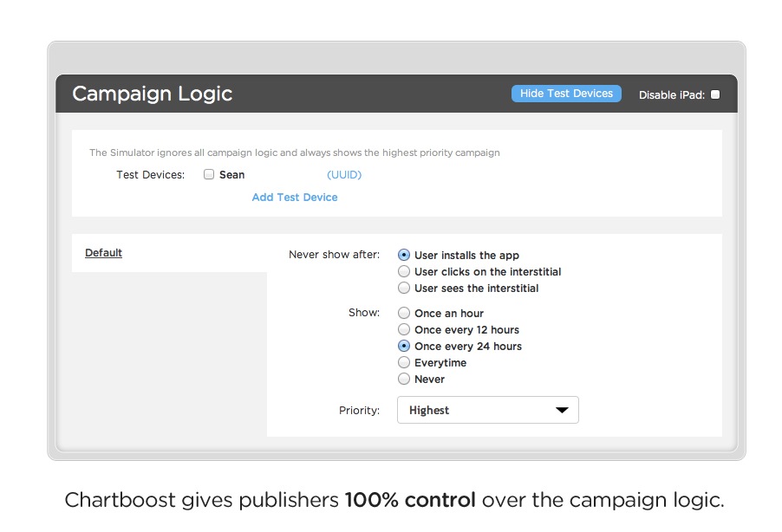Click the 'Sean' device name label
Viewport: 782px width, 532px height.
(x=231, y=175)
